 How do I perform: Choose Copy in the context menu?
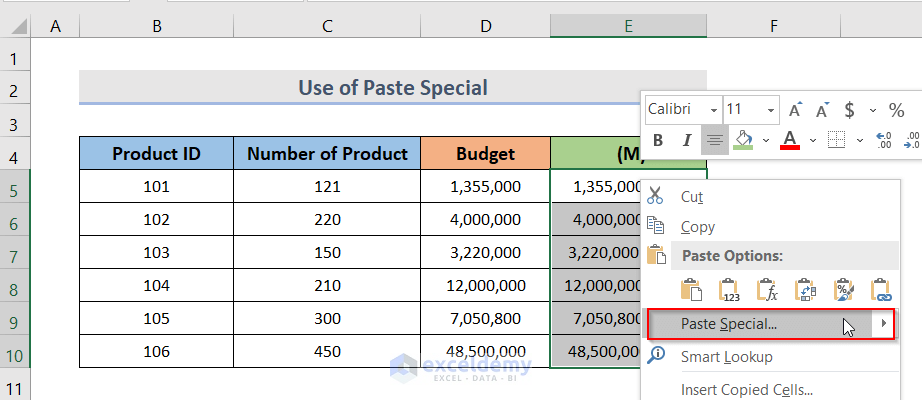click(698, 227)
